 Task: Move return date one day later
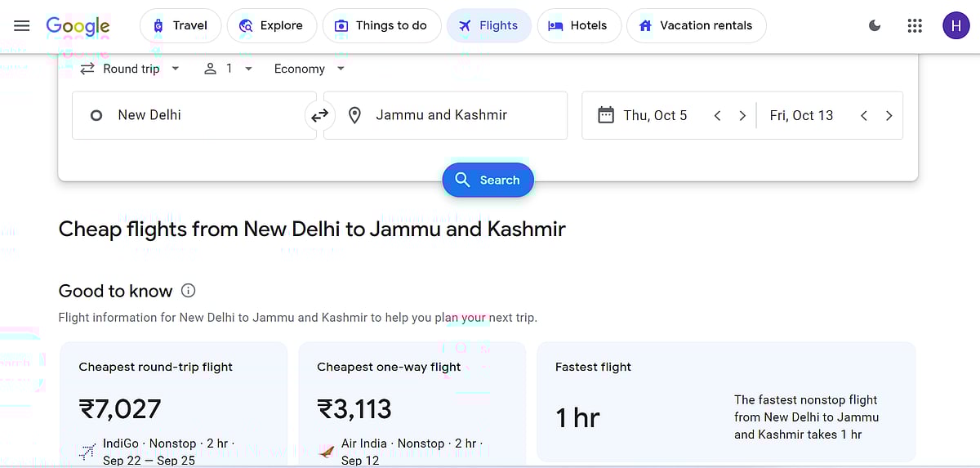(889, 115)
